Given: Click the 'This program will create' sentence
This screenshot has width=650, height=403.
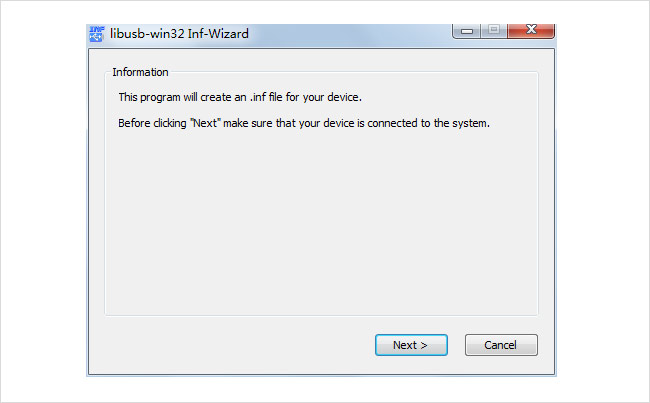Looking at the screenshot, I should [x=240, y=97].
